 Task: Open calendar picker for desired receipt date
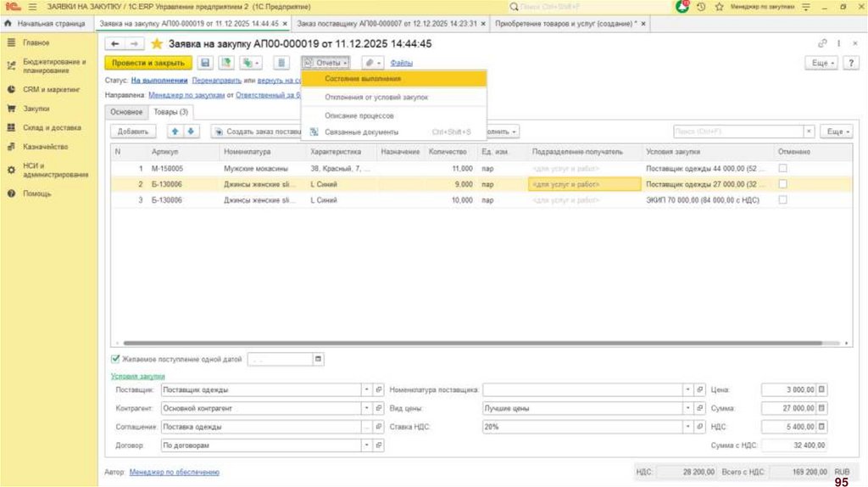(x=318, y=360)
